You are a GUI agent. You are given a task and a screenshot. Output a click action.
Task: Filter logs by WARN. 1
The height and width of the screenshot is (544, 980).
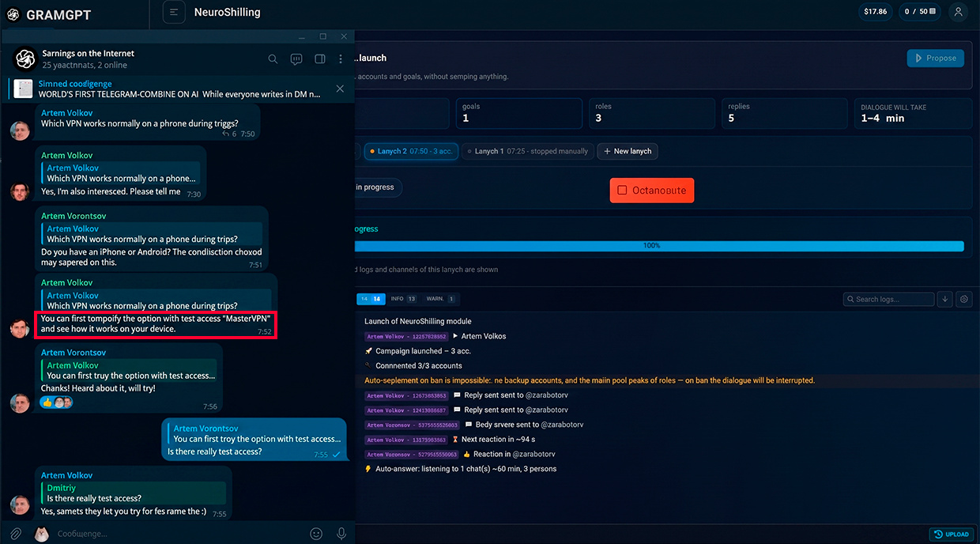click(440, 299)
